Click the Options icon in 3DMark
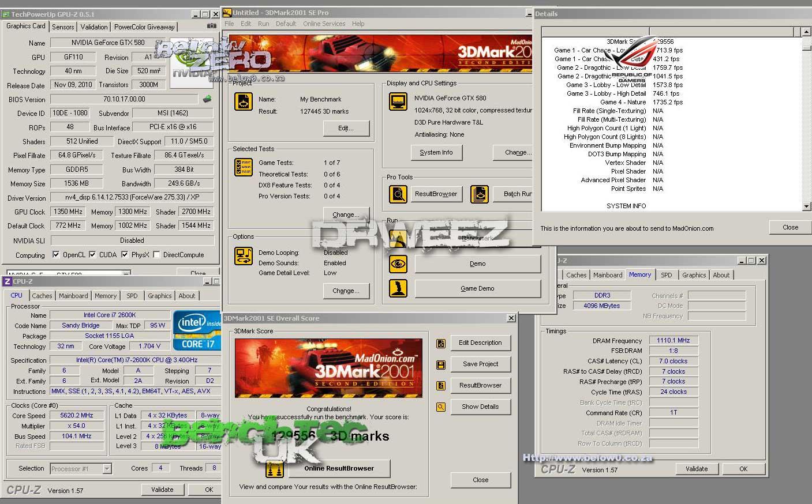The height and width of the screenshot is (504, 812). (x=243, y=256)
